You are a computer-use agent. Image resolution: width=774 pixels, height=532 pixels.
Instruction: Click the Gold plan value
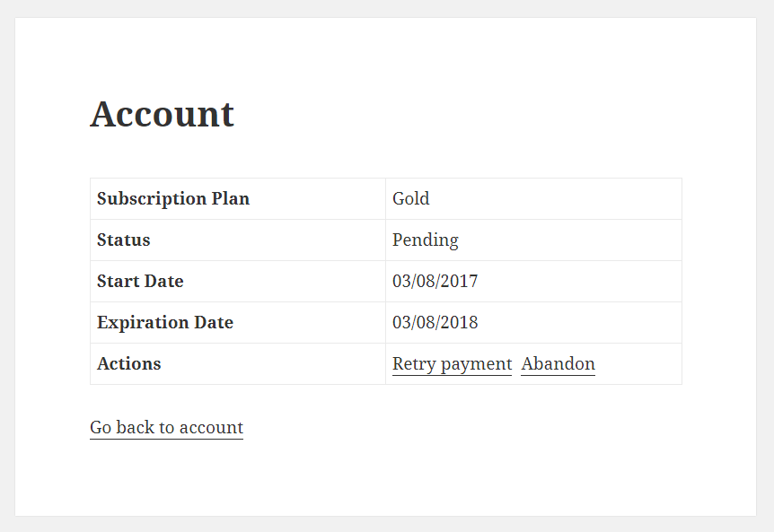pyautogui.click(x=410, y=198)
